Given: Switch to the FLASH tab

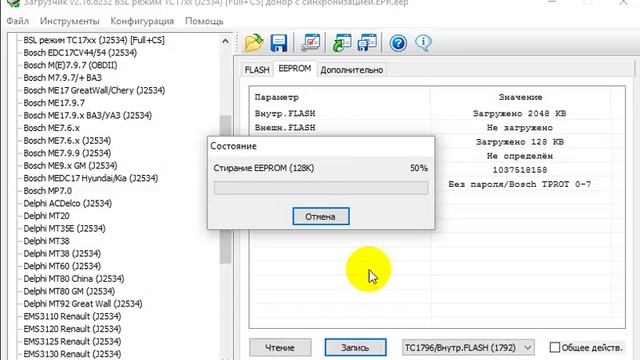Looking at the screenshot, I should pyautogui.click(x=257, y=70).
